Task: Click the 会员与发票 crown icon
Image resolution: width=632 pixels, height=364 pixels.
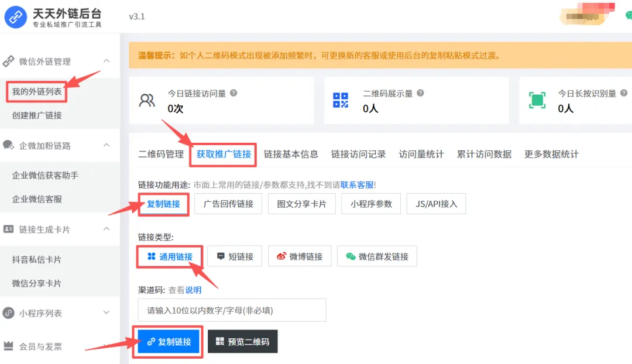Action: 8,346
